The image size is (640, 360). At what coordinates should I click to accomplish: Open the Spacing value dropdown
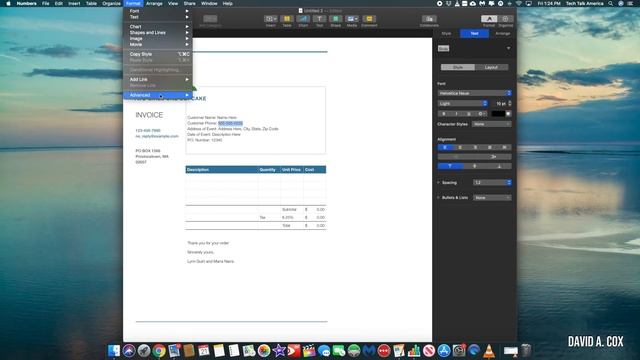pyautogui.click(x=492, y=182)
